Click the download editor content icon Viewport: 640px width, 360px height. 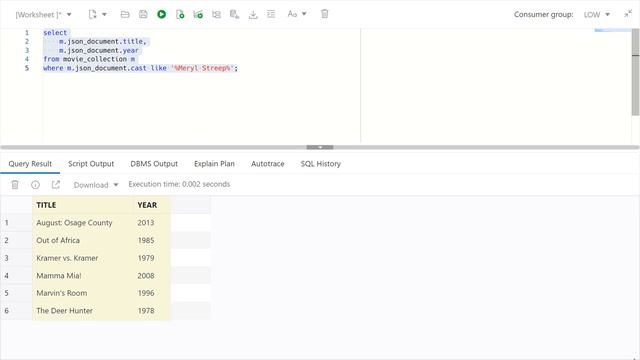pos(253,14)
